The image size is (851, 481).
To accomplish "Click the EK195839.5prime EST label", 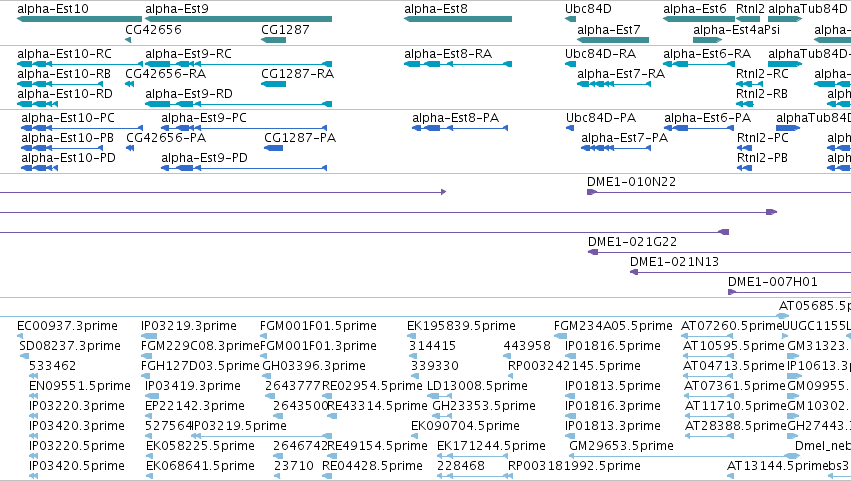I will pyautogui.click(x=461, y=325).
